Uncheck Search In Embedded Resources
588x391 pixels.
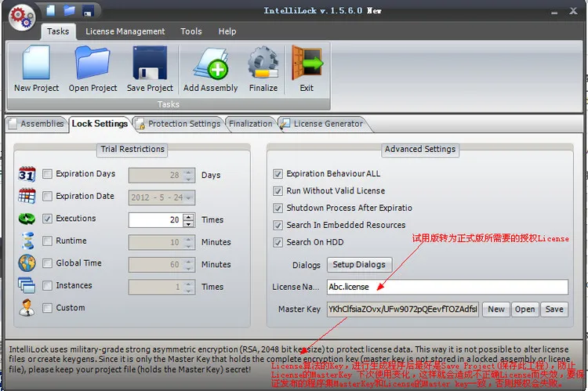[278, 226]
